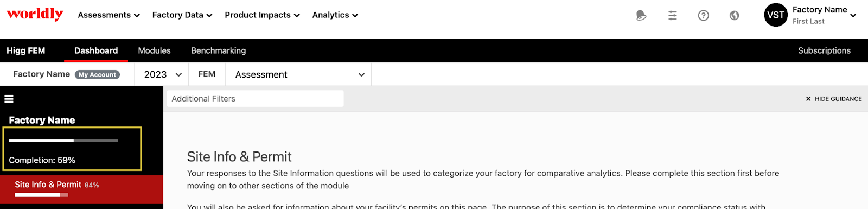
Task: Expand the Assessments menu
Action: pos(108,15)
